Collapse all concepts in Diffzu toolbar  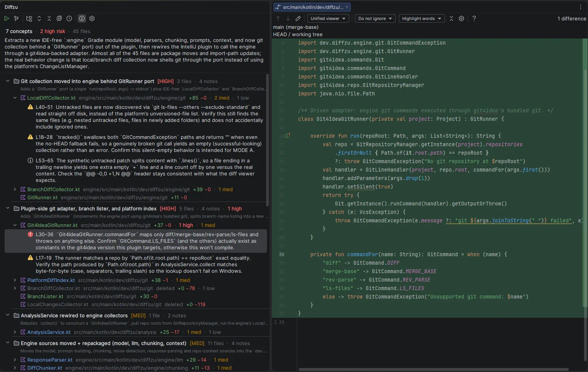click(49, 18)
